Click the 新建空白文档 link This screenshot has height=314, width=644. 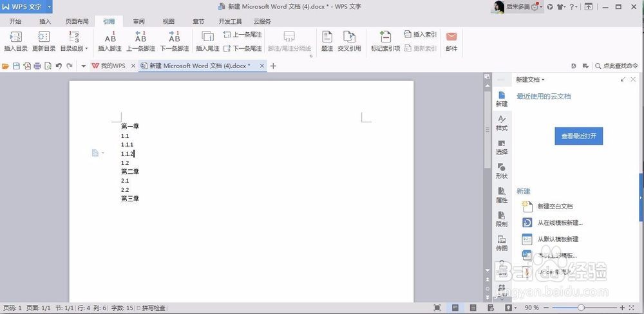555,207
